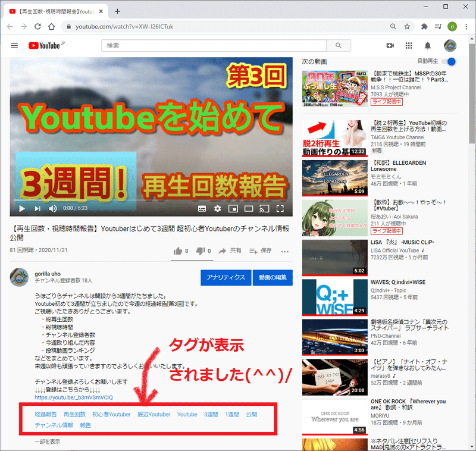Click the M.S.S Project Channel name
Image resolution: width=476 pixels, height=451 pixels.
396,87
